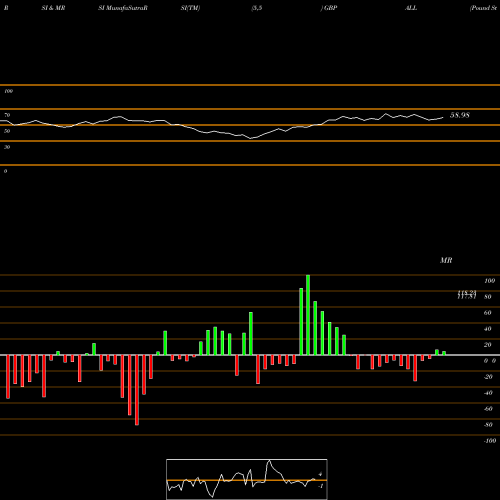Click the RSI axis label 50

pos(7,131)
